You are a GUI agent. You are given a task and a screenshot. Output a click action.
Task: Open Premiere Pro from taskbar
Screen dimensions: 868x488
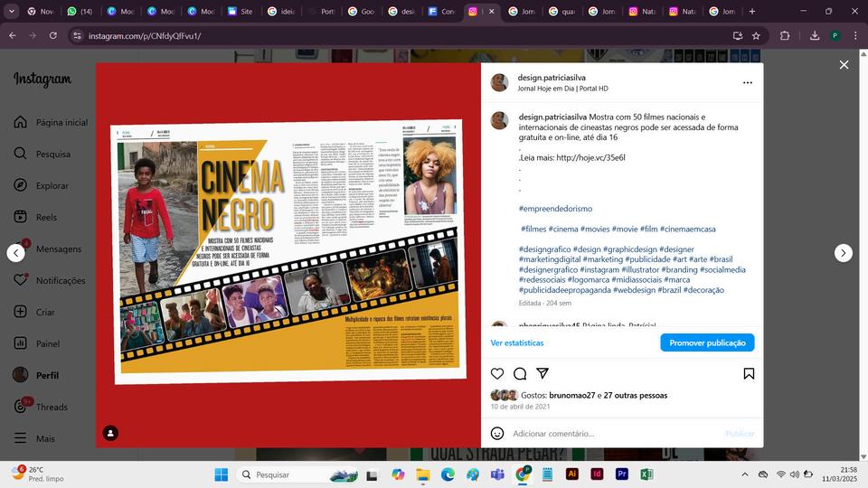point(622,474)
